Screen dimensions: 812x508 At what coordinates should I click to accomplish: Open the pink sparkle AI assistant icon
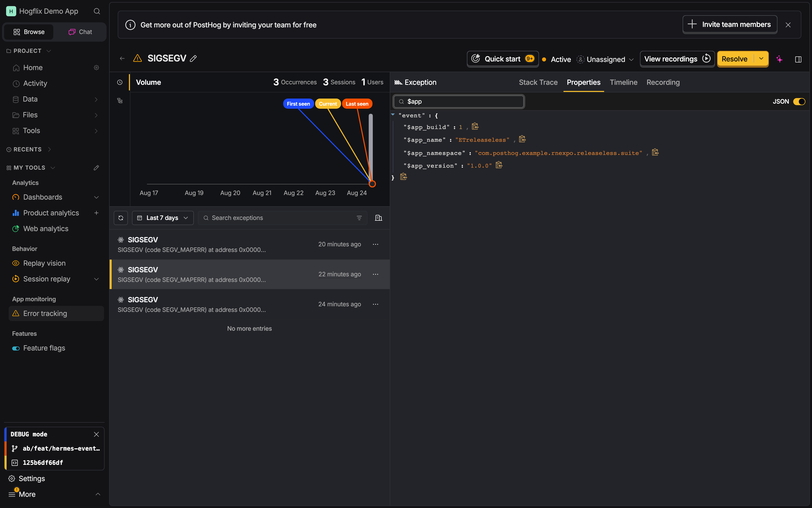pos(779,59)
